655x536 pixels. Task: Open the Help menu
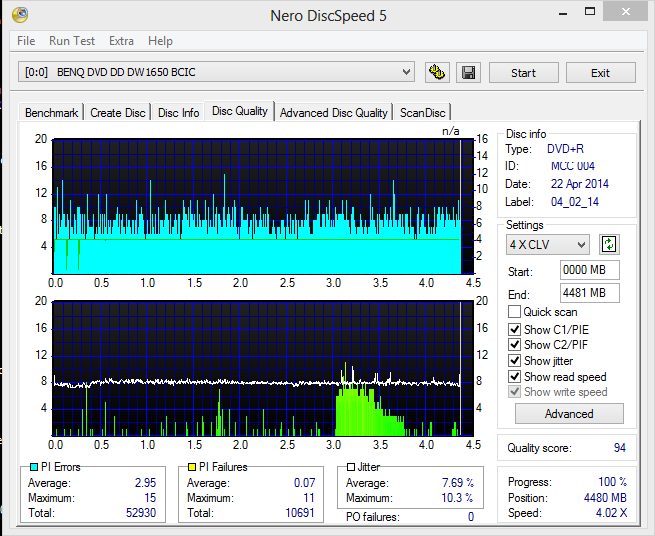pos(160,41)
